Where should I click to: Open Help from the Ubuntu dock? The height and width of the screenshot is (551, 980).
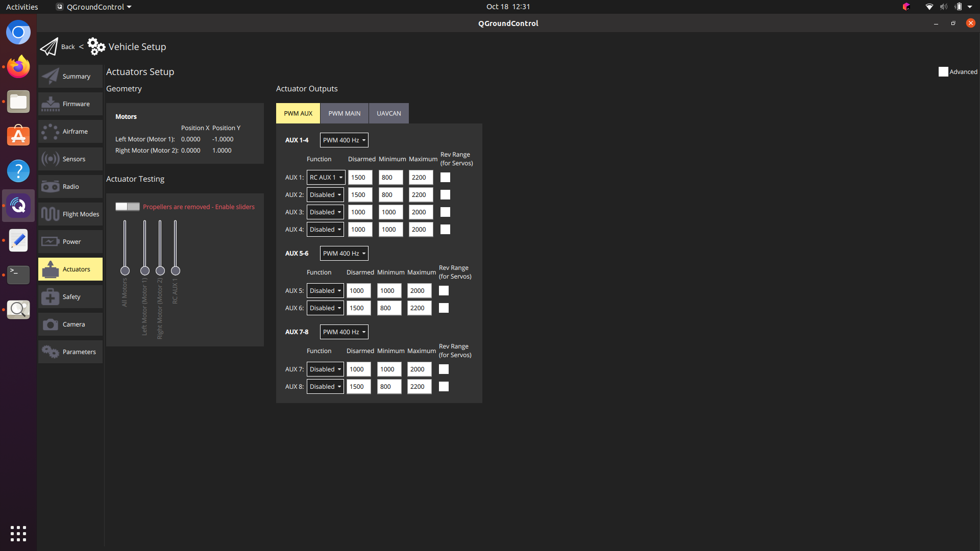coord(18,171)
